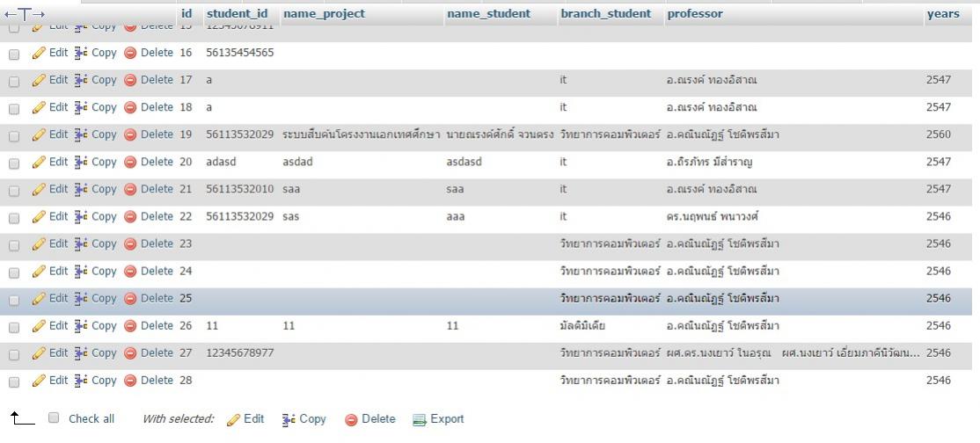Screen dimensions: 980x443
Task: Click the red Delete icon in row 18
Action: [x=130, y=107]
